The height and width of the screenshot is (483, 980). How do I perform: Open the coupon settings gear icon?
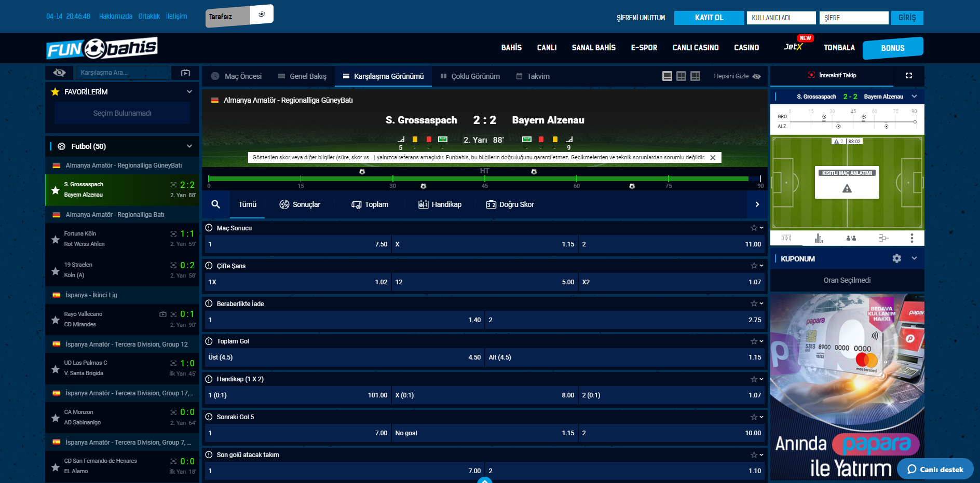pos(896,258)
